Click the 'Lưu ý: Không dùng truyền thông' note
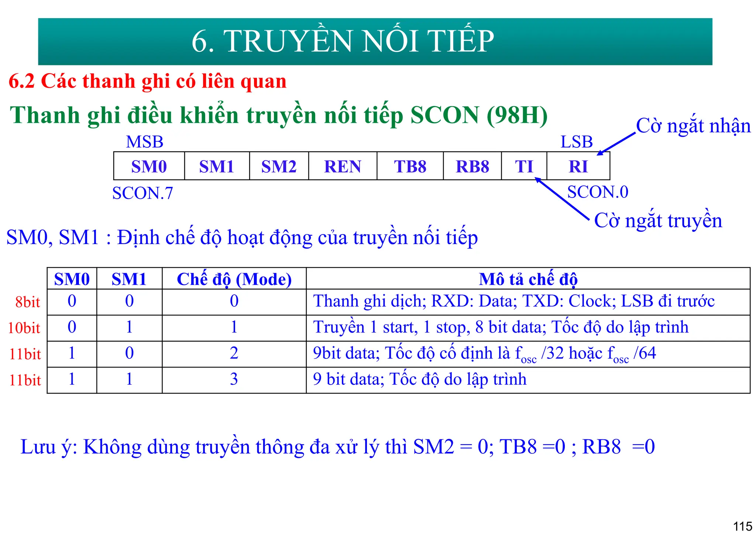This screenshot has height=535, width=756. [x=338, y=447]
